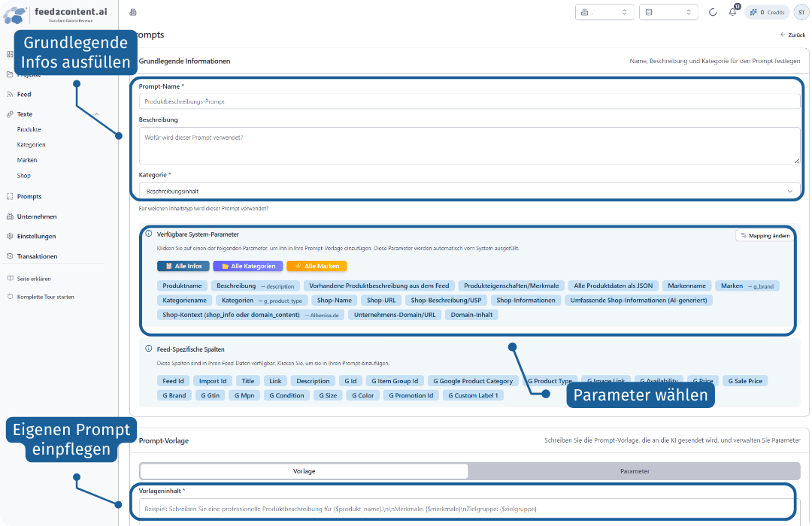Open the Kategorie dropdown Beschreibungsinhalt
This screenshot has width=812, height=526.
pyautogui.click(x=469, y=192)
